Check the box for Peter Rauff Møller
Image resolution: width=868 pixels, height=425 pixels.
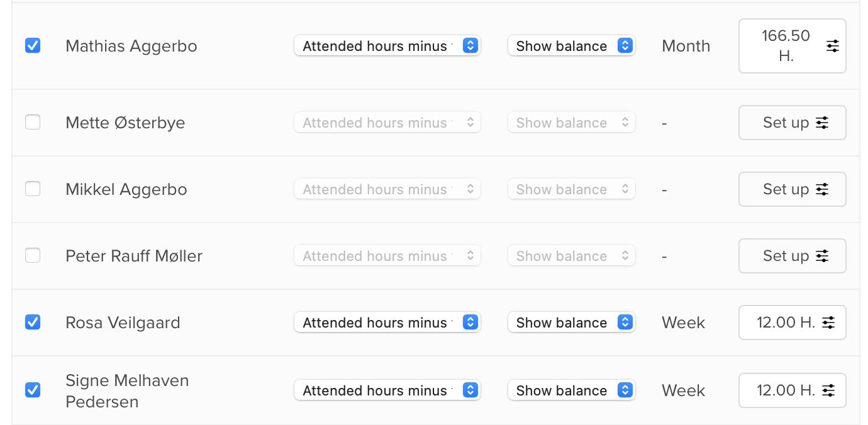[x=33, y=255]
